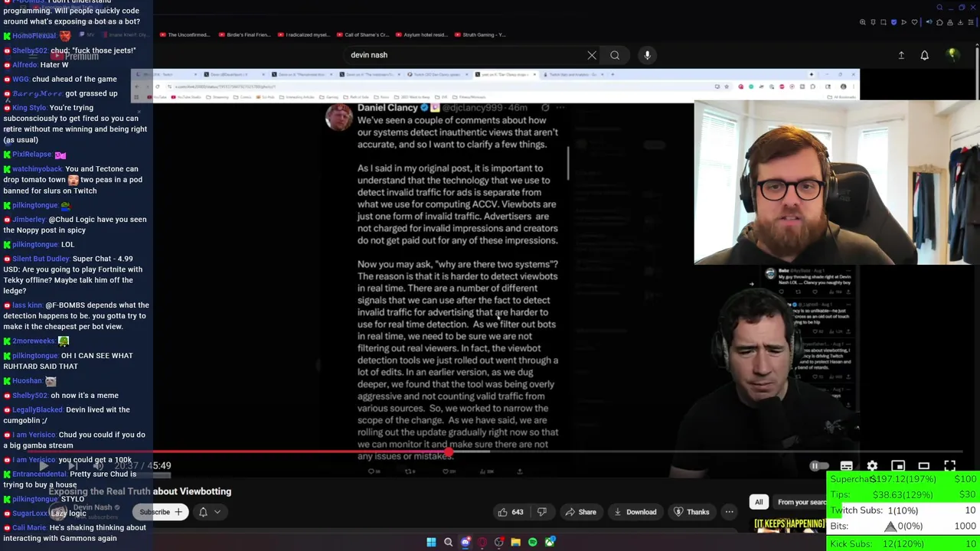Open 'Asylum hotel resid...' browser tab
The height and width of the screenshot is (551, 980).
tap(421, 34)
